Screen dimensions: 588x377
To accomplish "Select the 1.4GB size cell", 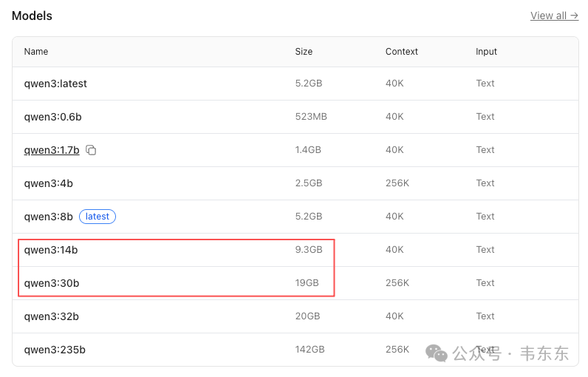I will [x=308, y=150].
